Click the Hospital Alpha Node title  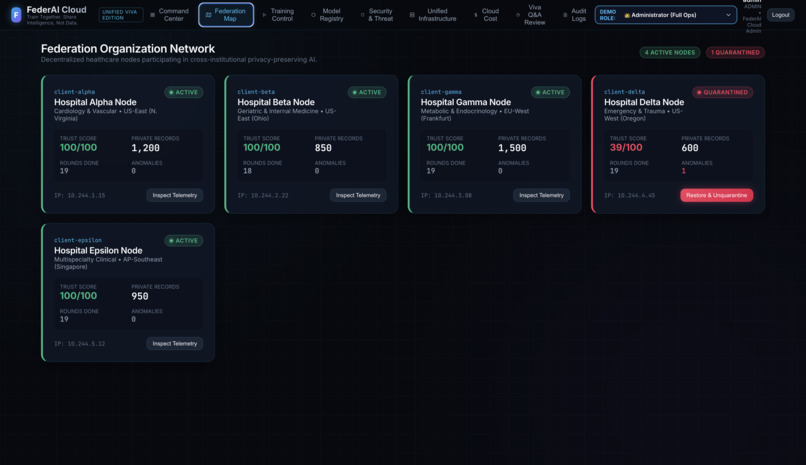click(x=95, y=102)
